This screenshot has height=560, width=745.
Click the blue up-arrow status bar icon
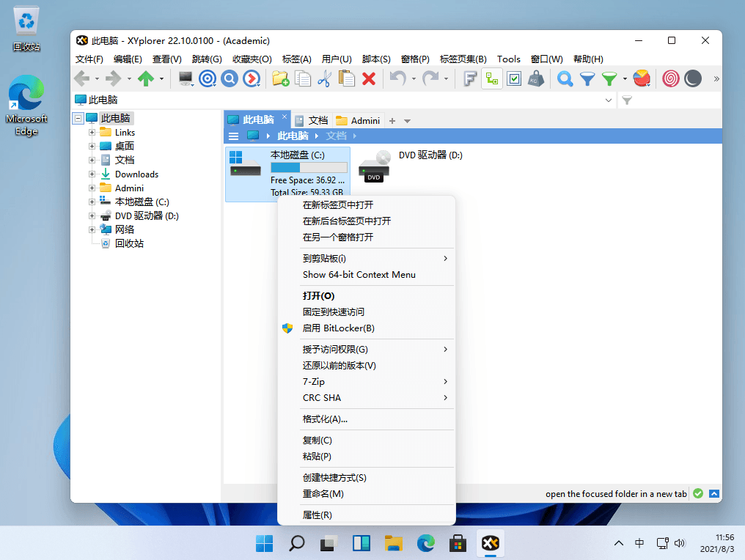tap(714, 493)
